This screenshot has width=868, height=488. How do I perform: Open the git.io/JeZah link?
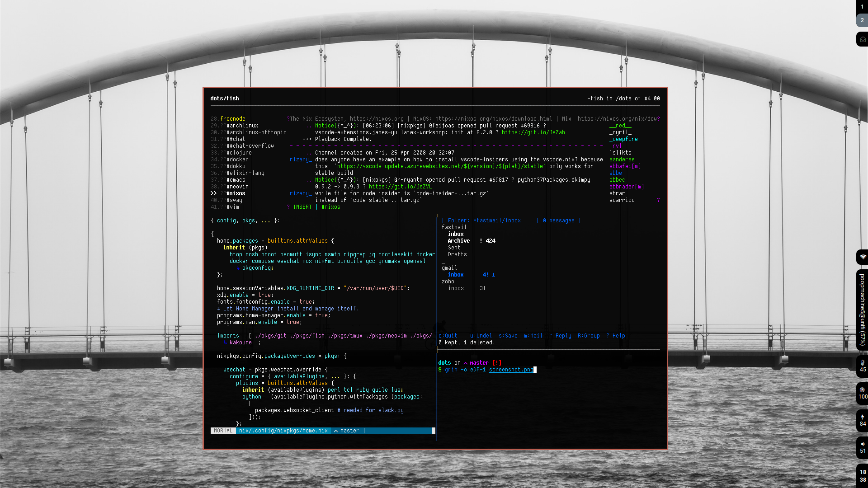(x=533, y=132)
